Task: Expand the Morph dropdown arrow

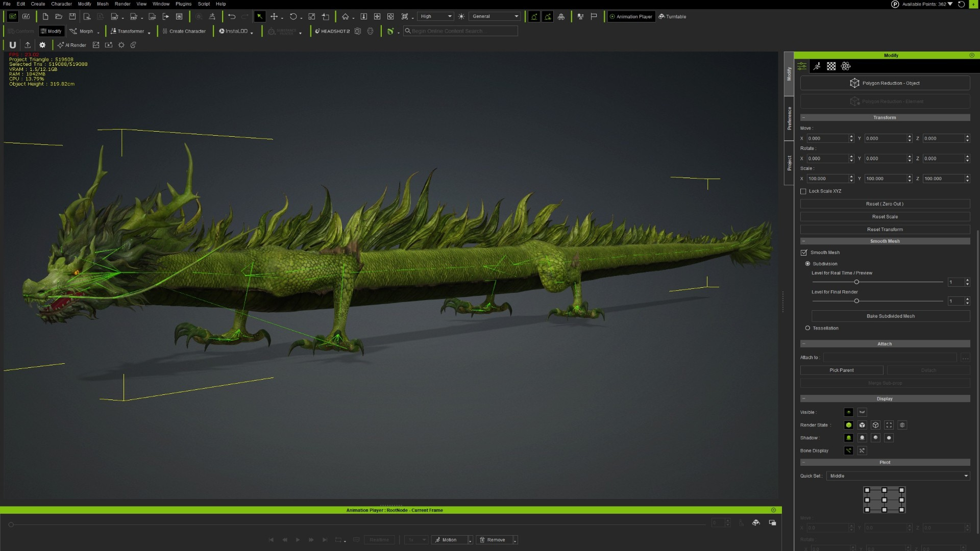Action: [x=98, y=32]
